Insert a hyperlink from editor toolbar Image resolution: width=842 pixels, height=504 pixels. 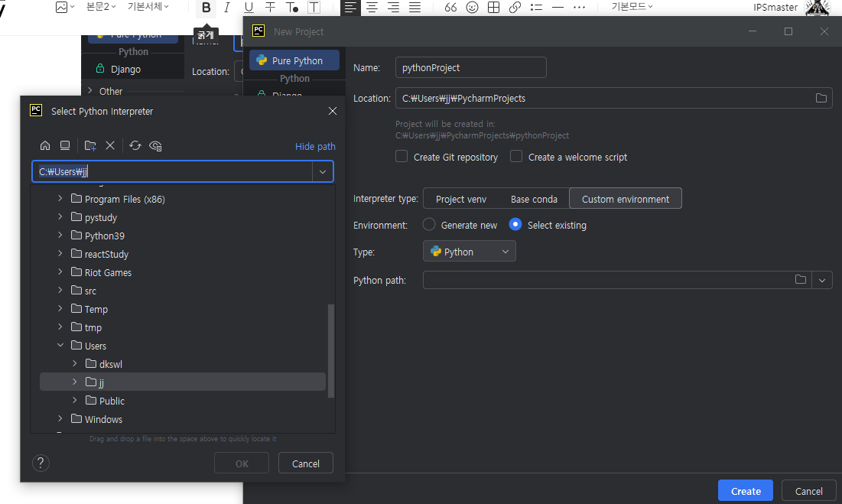(515, 8)
